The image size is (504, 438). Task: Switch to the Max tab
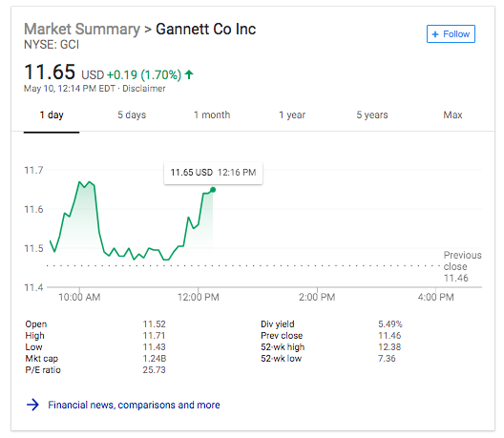tap(452, 115)
